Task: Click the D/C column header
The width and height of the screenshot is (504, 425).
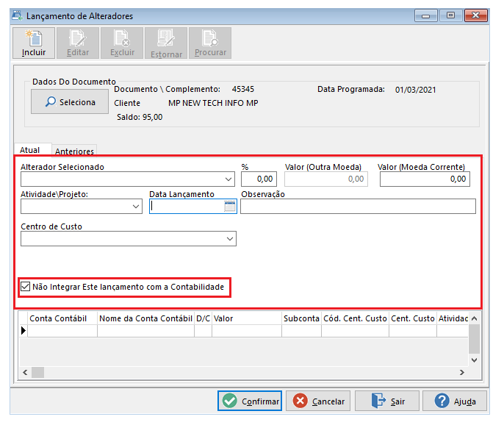Action: coord(203,318)
